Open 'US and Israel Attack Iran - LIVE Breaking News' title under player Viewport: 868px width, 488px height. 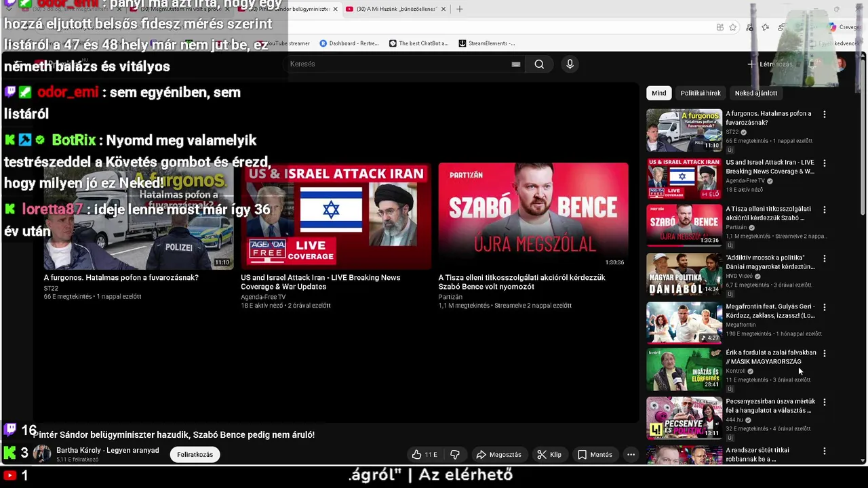pos(321,282)
